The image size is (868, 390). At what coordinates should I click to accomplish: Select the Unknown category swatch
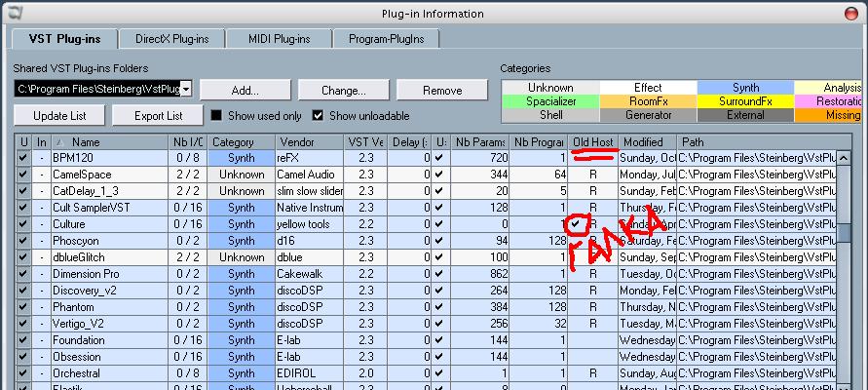click(550, 88)
